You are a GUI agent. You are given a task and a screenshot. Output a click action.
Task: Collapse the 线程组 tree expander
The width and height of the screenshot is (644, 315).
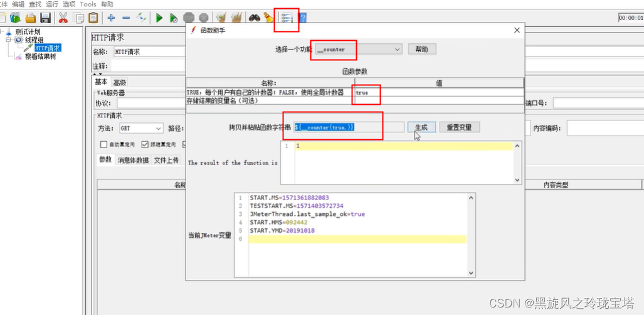point(8,40)
